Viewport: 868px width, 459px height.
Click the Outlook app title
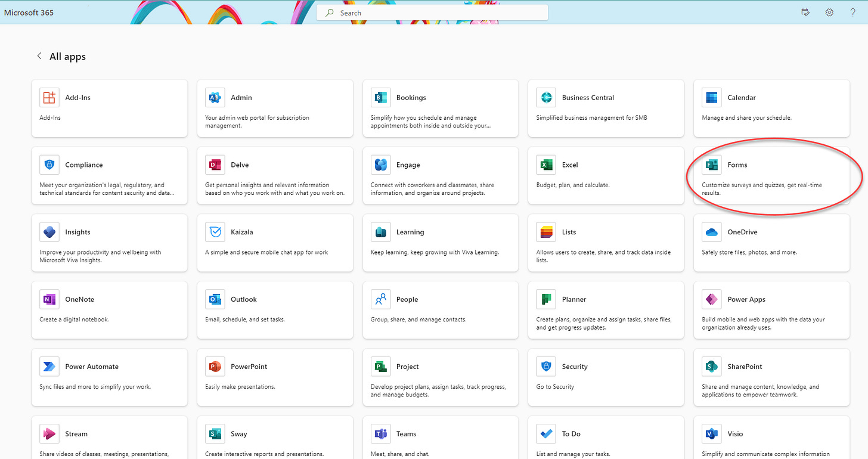click(244, 299)
